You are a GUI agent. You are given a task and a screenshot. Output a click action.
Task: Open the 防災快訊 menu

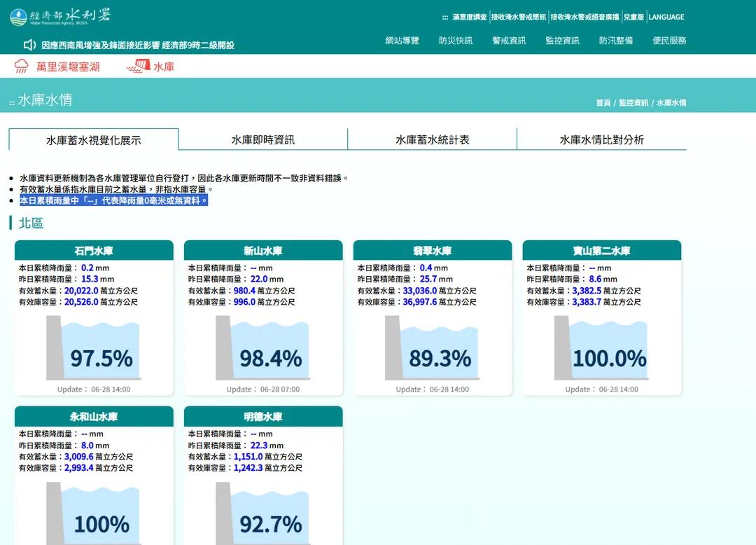click(456, 41)
